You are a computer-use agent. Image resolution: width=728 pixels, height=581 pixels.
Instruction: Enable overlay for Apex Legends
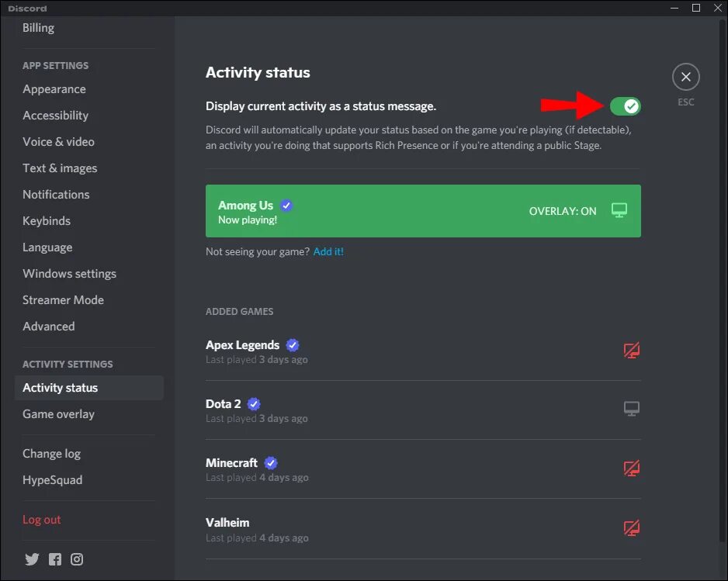(632, 351)
